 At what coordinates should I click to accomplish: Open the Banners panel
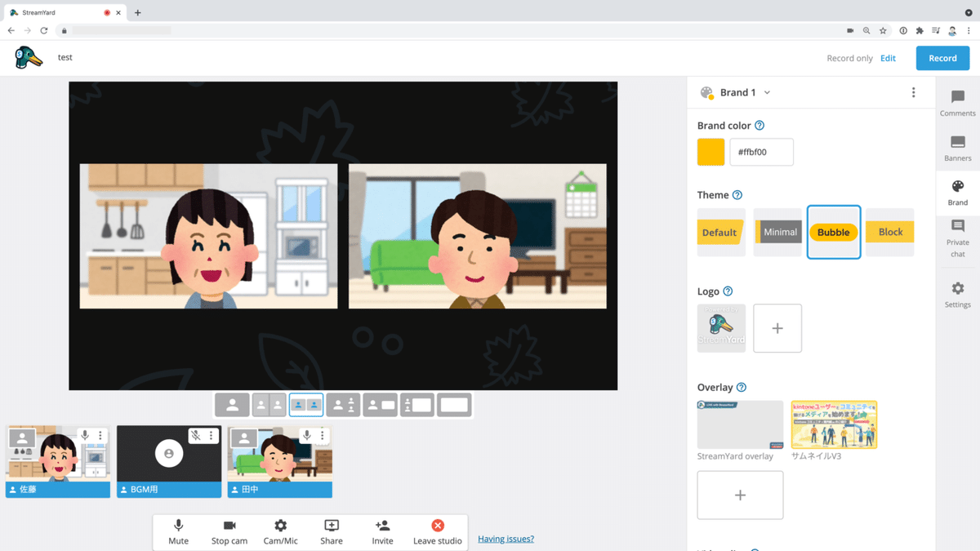(958, 148)
